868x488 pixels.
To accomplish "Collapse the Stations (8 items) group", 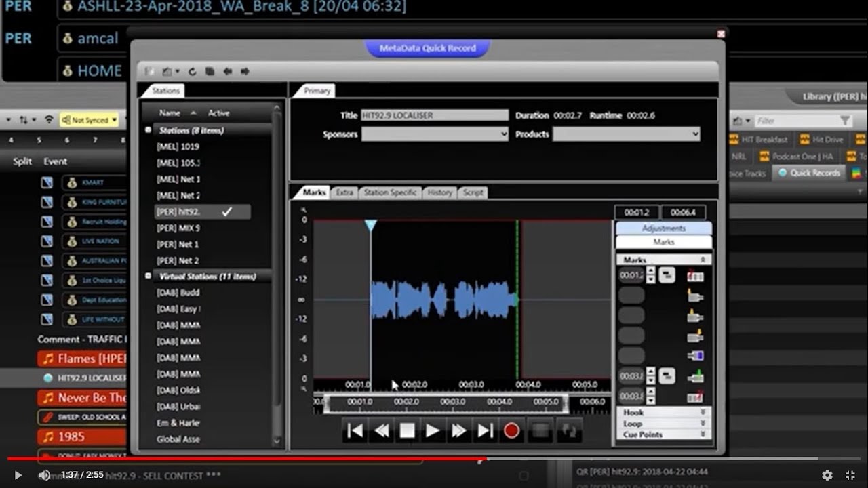I will click(x=149, y=130).
